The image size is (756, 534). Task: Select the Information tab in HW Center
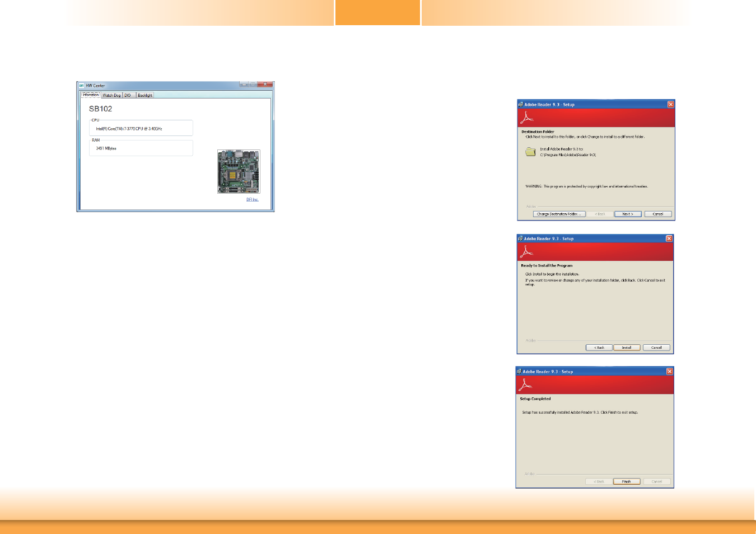point(91,95)
